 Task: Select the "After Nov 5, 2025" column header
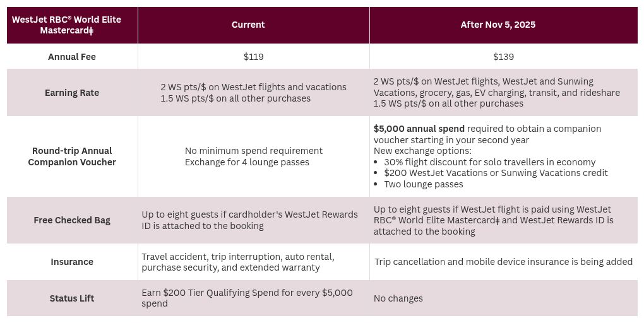coord(498,25)
